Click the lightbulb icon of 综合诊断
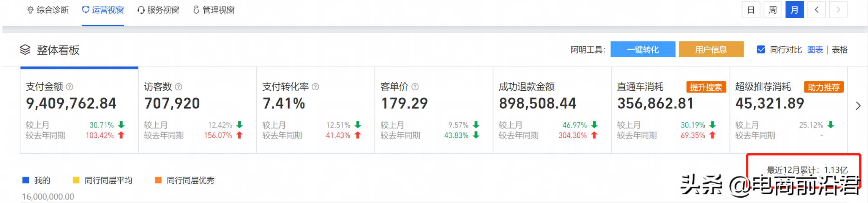868x203 pixels. pyautogui.click(x=30, y=10)
